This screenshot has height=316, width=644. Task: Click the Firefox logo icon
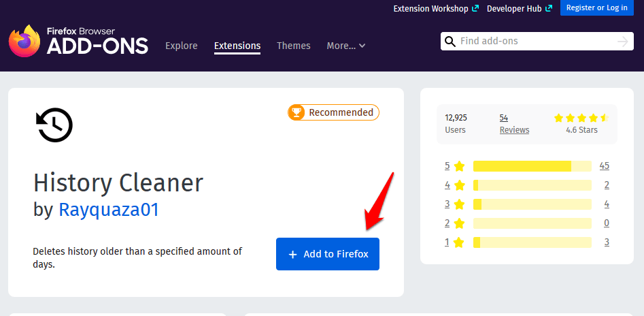[26, 41]
